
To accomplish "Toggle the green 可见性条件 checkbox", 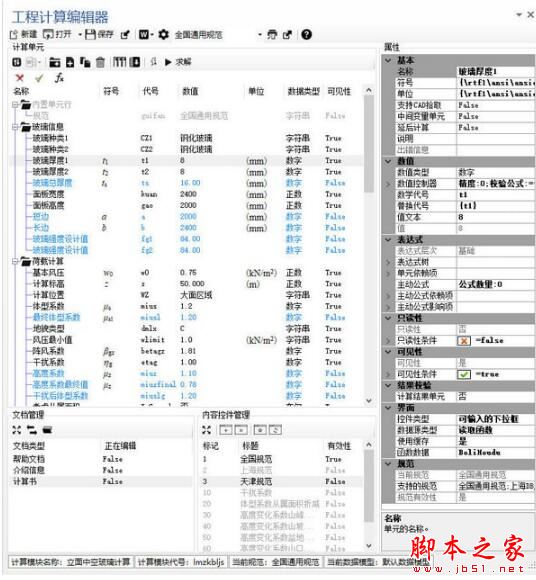I will pyautogui.click(x=464, y=374).
